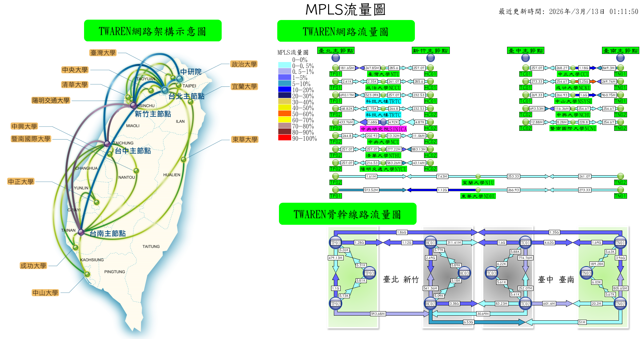Click the 宜蘭大學 orange label beside the map
644x339 pixels.
pos(244,86)
